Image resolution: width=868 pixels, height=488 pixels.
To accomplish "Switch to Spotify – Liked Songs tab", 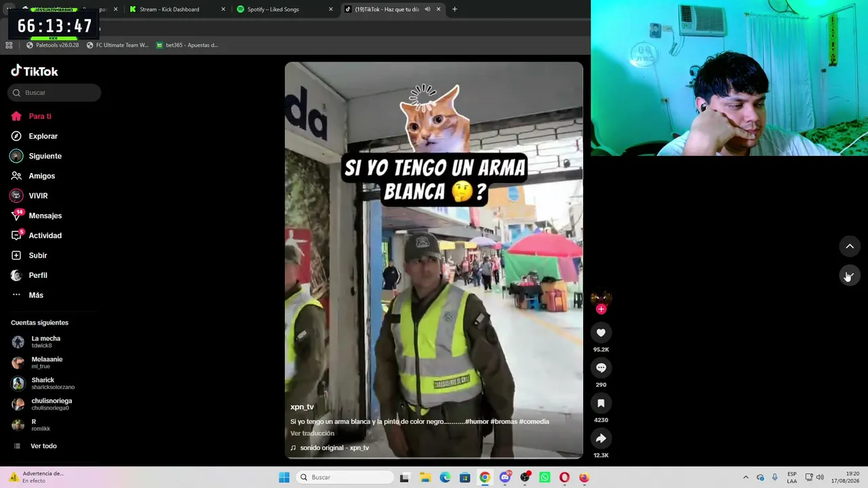I will coord(273,9).
